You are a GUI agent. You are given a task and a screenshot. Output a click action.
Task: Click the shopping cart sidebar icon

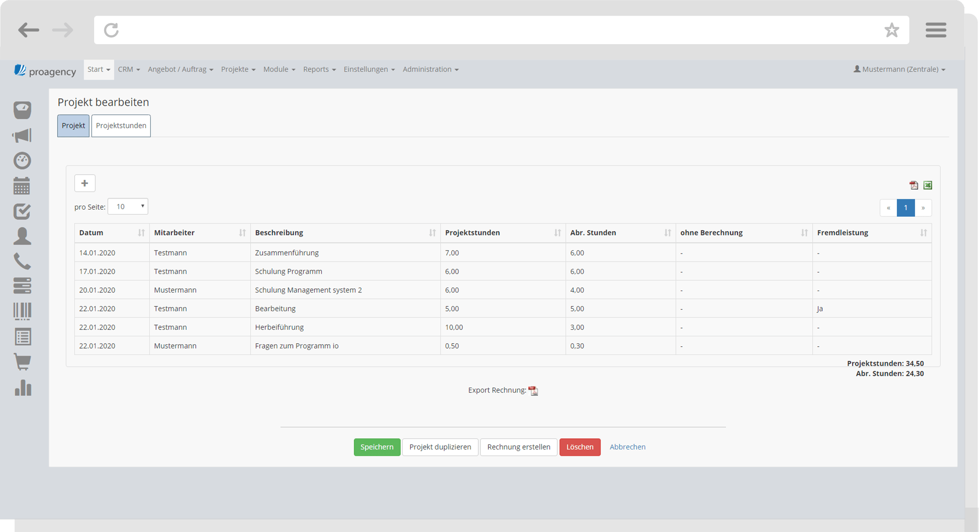22,361
